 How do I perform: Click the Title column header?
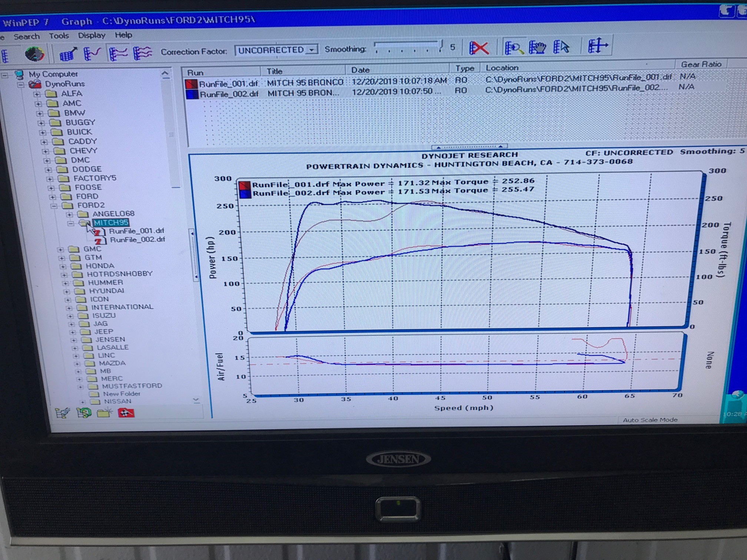[303, 70]
